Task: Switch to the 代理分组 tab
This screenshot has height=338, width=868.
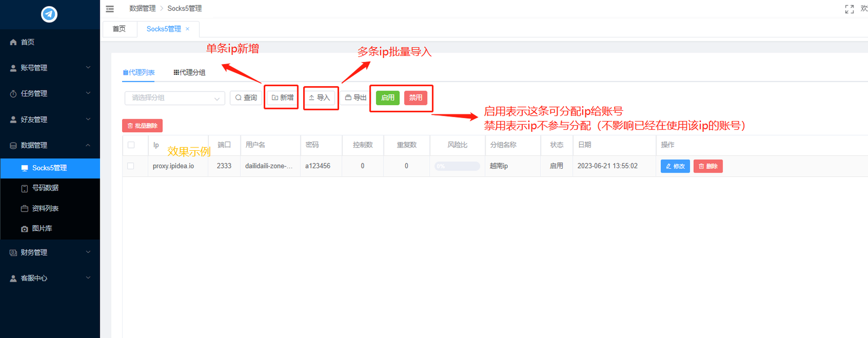Action: pyautogui.click(x=189, y=72)
